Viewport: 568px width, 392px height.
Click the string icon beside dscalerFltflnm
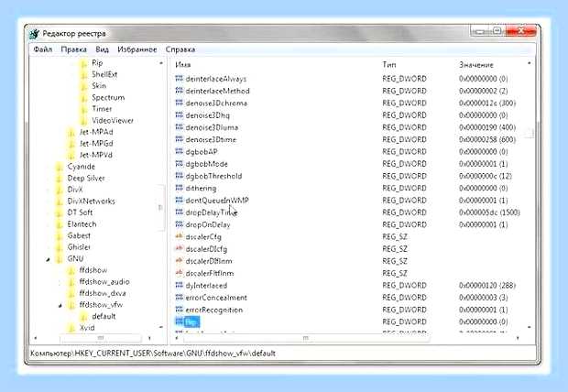(x=179, y=273)
